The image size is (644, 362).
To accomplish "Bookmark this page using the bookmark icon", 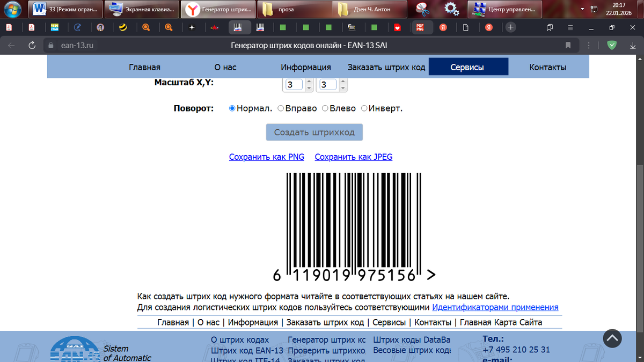I will coord(568,46).
